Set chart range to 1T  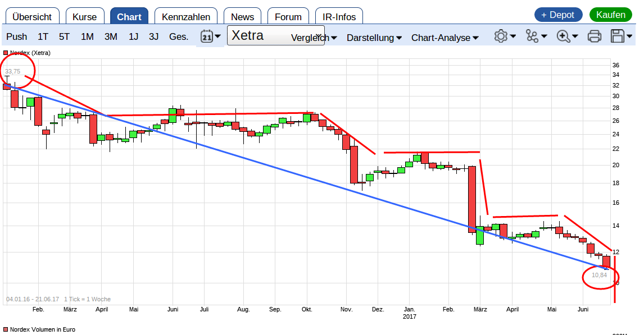(x=43, y=37)
